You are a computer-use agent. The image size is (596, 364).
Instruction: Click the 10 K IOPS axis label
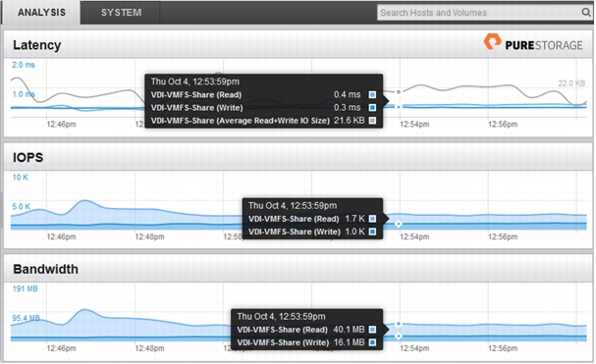(x=21, y=177)
